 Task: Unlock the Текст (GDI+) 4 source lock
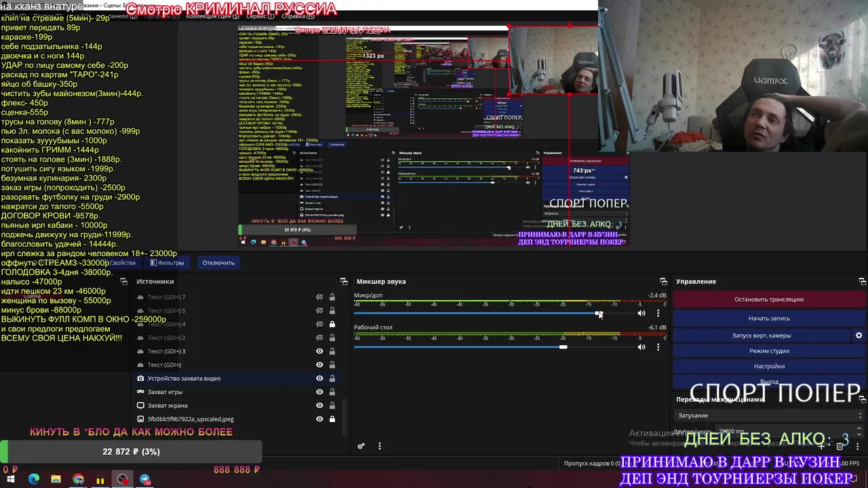pyautogui.click(x=332, y=324)
